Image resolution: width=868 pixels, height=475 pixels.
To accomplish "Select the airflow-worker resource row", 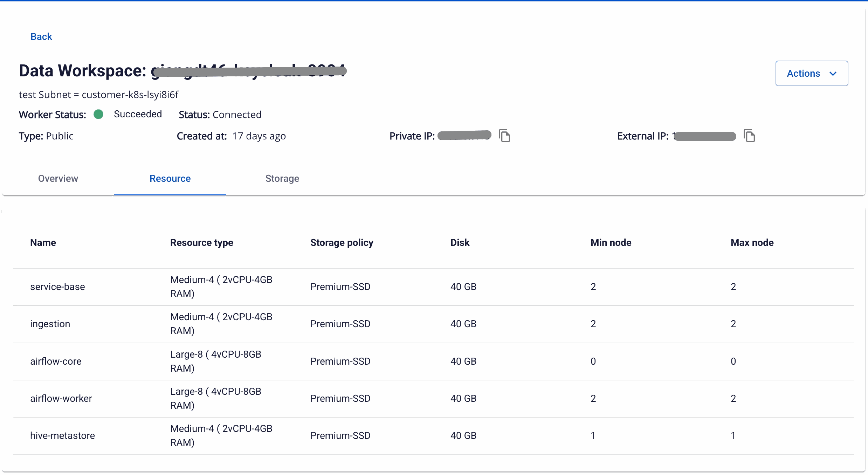I will pyautogui.click(x=434, y=399).
